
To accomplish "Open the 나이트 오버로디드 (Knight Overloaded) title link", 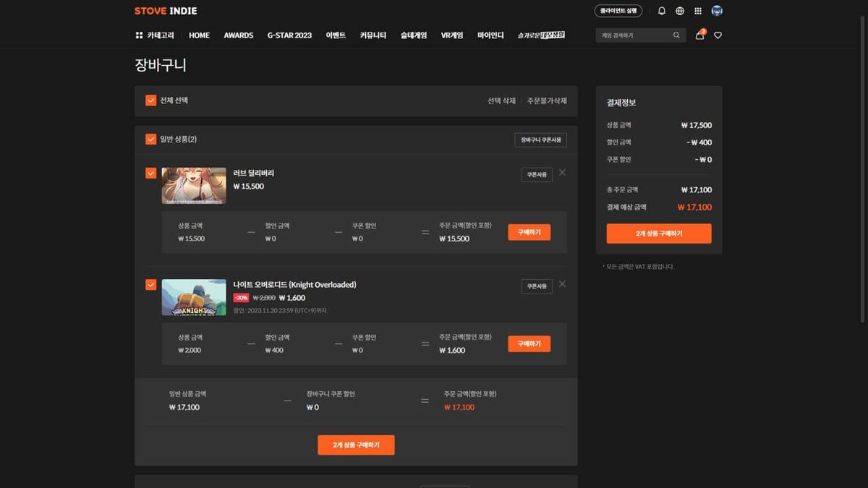I will (x=295, y=285).
